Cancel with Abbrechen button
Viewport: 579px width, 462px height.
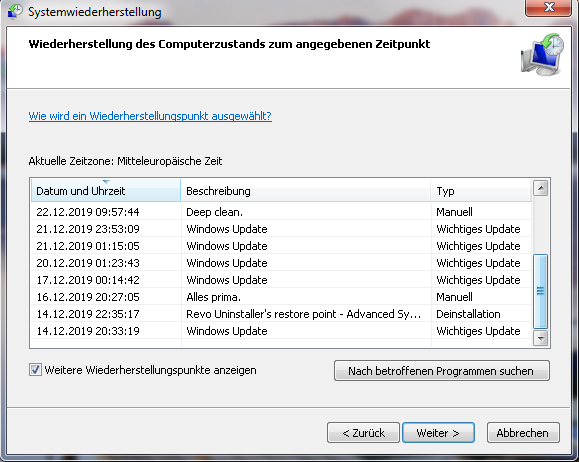tap(523, 432)
